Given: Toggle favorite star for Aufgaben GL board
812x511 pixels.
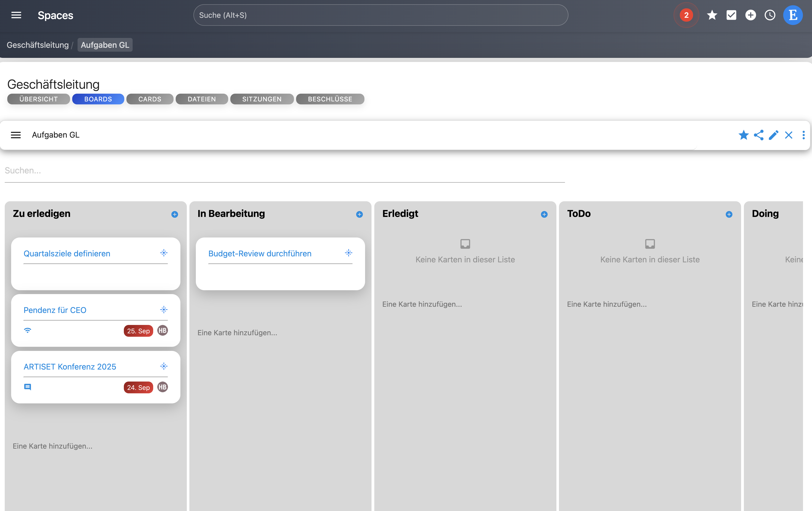Looking at the screenshot, I should pyautogui.click(x=743, y=135).
